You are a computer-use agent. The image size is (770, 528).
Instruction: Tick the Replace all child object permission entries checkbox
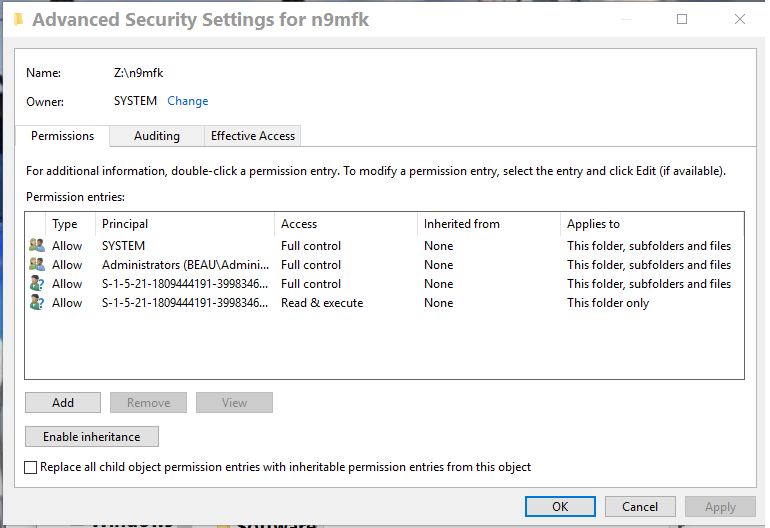(x=30, y=467)
